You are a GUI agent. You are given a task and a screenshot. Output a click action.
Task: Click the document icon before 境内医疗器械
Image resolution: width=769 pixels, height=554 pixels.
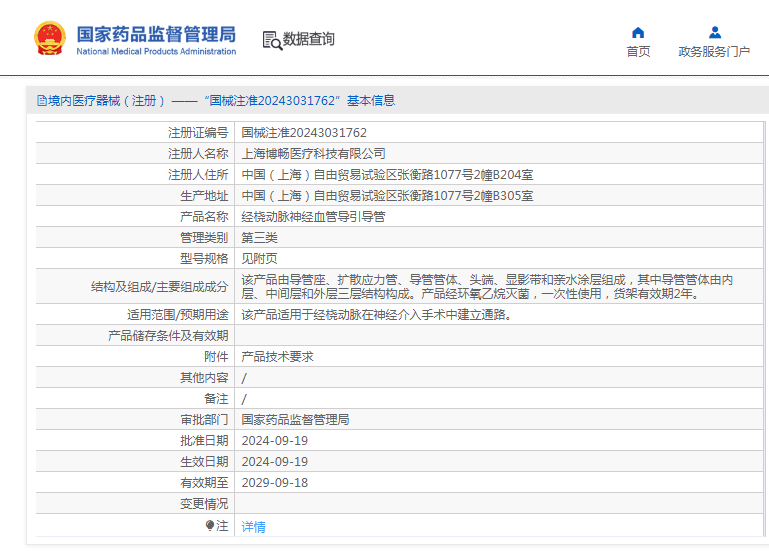pos(42,101)
